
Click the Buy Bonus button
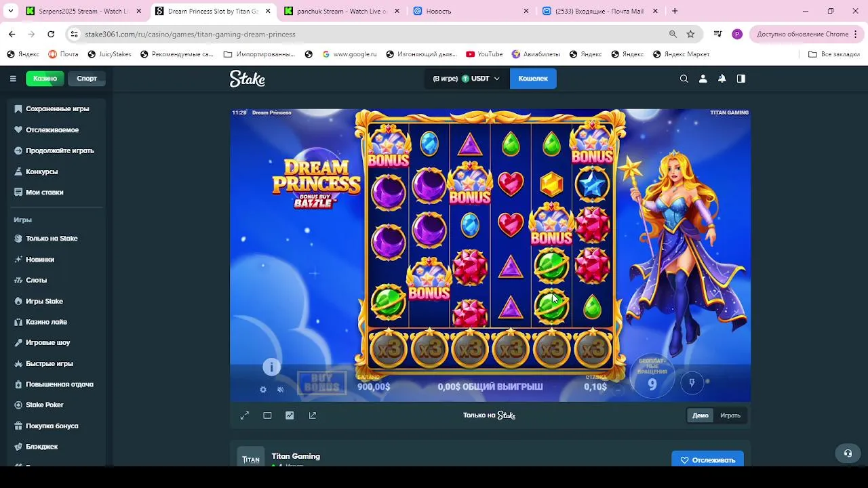click(x=321, y=383)
